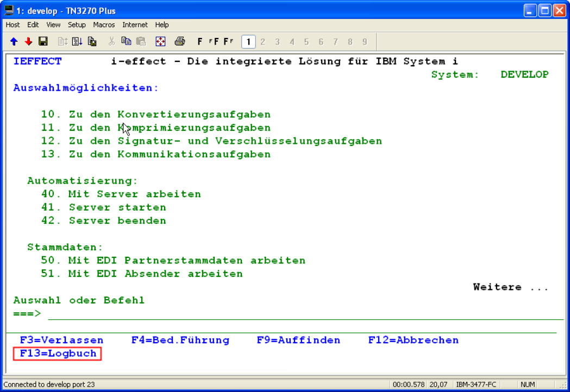Screen dimensions: 570x392
Task: Click the F12=Abbrechen function key label
Action: coord(413,340)
